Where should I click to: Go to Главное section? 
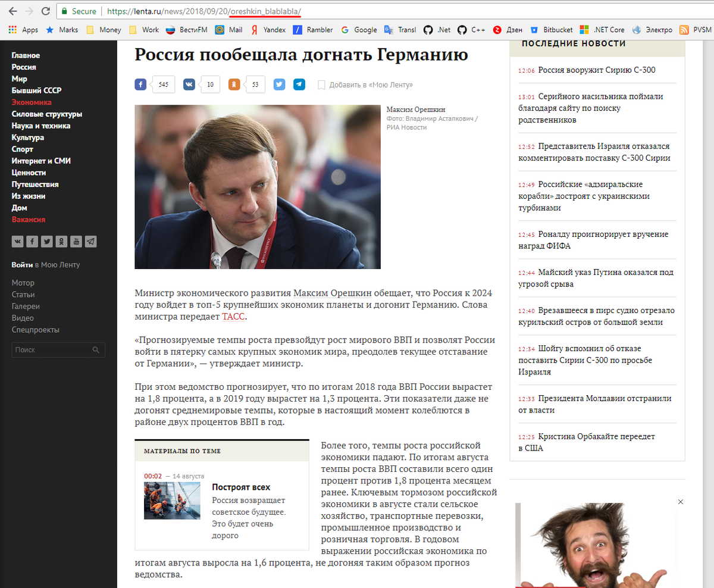point(26,55)
